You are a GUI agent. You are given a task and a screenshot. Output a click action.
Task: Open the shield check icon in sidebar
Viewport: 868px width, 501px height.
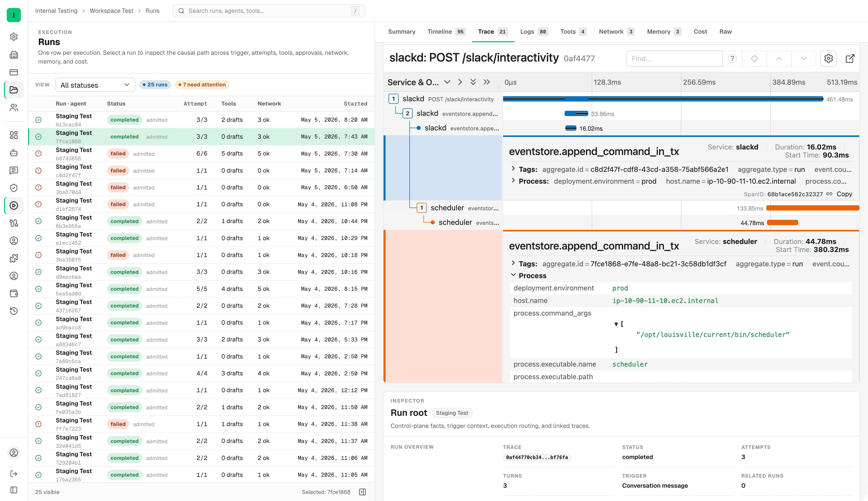coord(14,188)
